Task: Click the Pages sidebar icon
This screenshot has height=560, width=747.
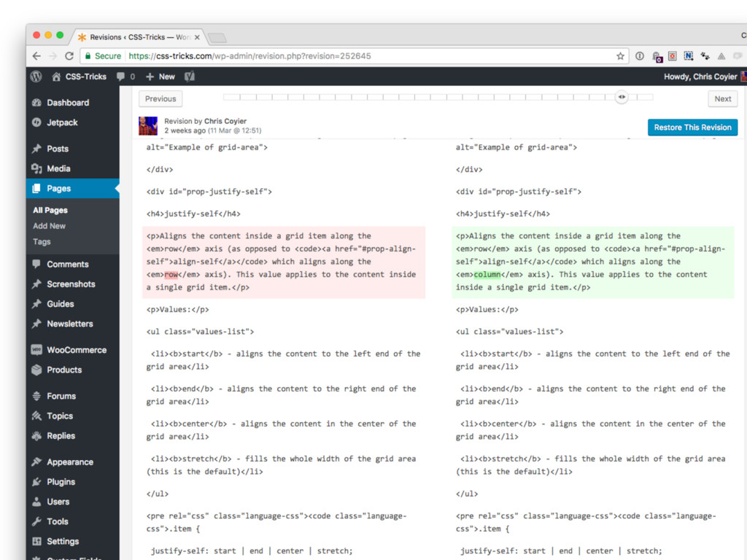Action: pyautogui.click(x=36, y=189)
